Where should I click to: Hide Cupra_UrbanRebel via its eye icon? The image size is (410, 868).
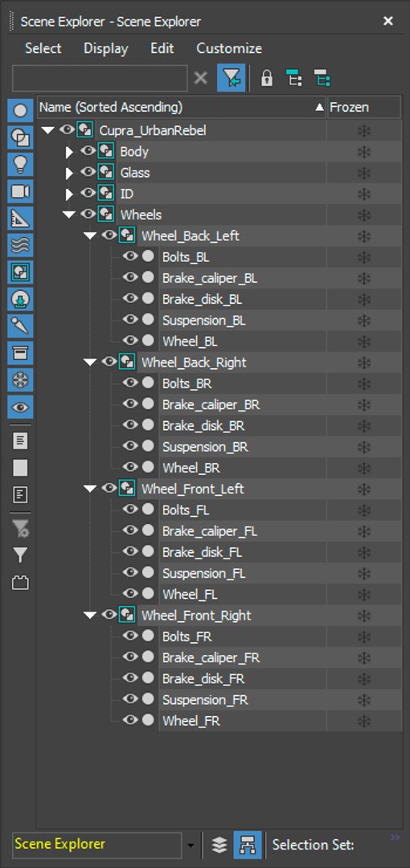[68, 130]
